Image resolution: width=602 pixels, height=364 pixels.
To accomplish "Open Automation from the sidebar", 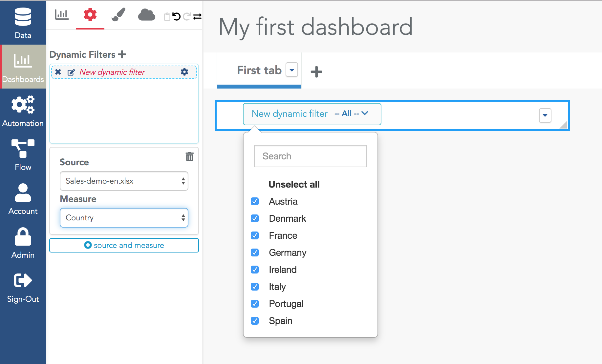I will click(x=23, y=111).
